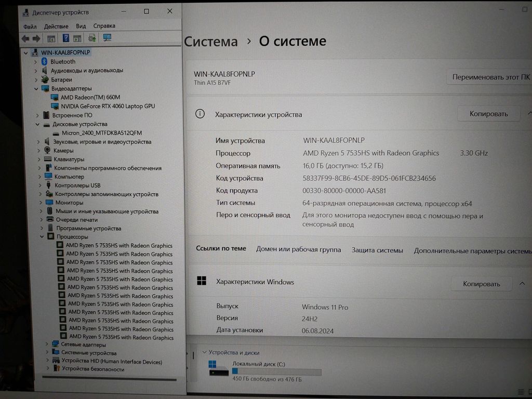
Task: Click the USB icon beside "Контроллеры USB"
Action: (x=48, y=185)
